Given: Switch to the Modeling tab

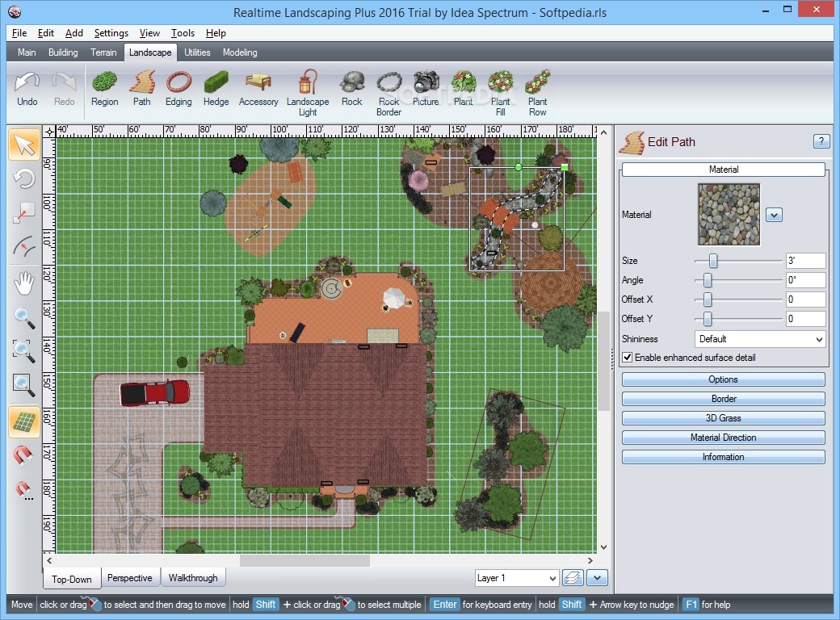Looking at the screenshot, I should coord(240,52).
